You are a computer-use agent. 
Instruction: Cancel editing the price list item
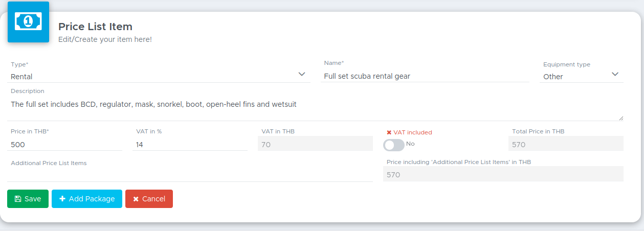point(149,199)
